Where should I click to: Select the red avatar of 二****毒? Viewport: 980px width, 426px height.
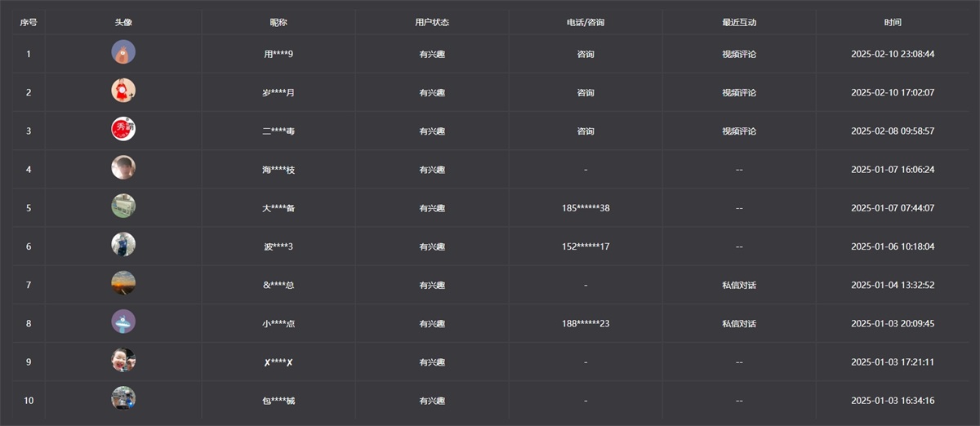click(x=123, y=130)
